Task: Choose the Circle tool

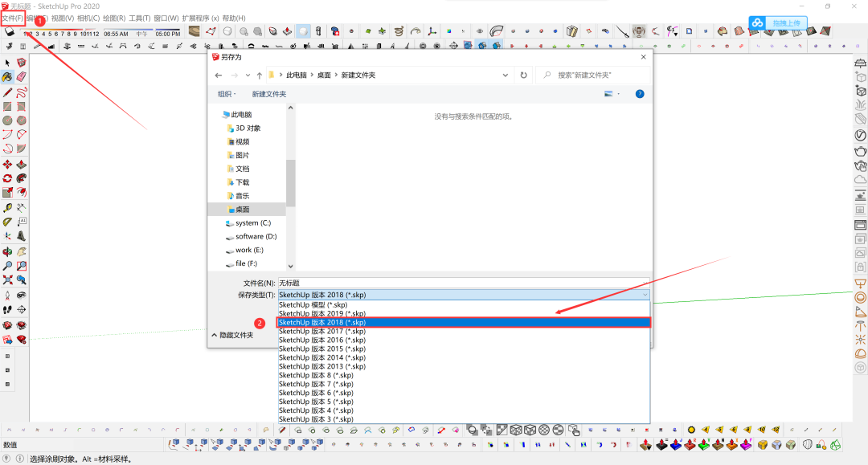Action: (7, 120)
